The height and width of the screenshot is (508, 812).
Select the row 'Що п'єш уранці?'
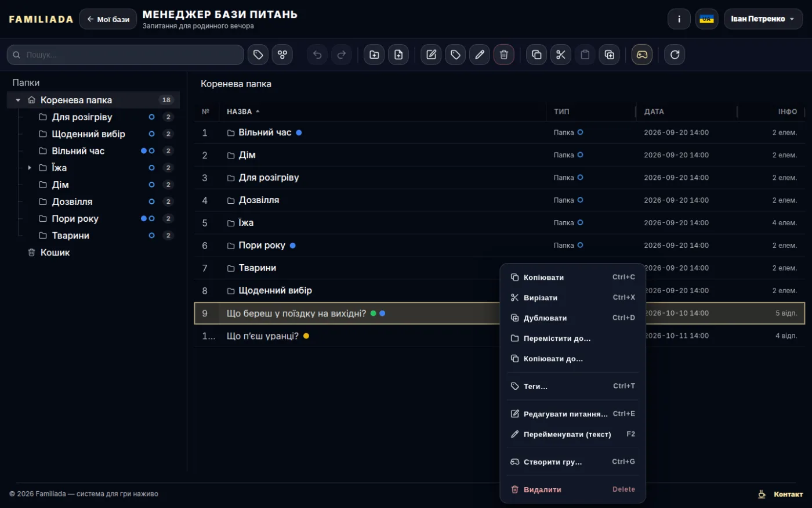tap(499, 336)
